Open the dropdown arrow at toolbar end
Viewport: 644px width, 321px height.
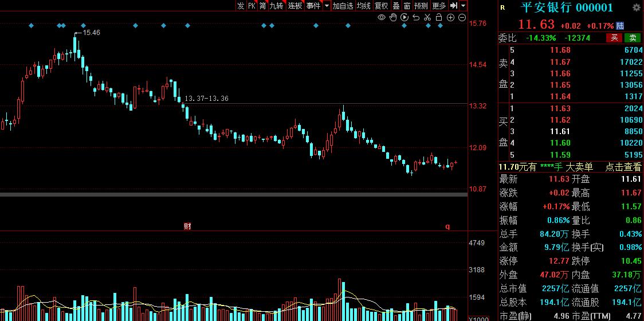tap(464, 6)
